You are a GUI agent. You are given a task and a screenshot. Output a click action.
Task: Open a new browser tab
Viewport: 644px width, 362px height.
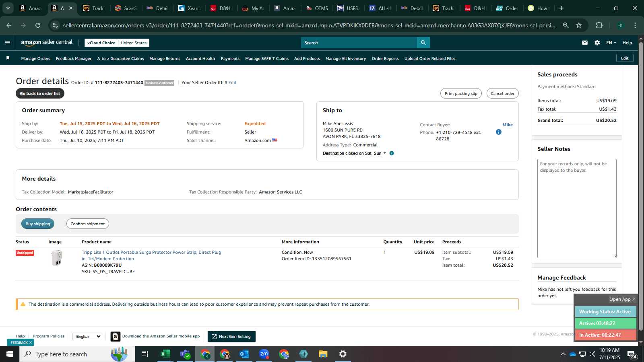561,8
